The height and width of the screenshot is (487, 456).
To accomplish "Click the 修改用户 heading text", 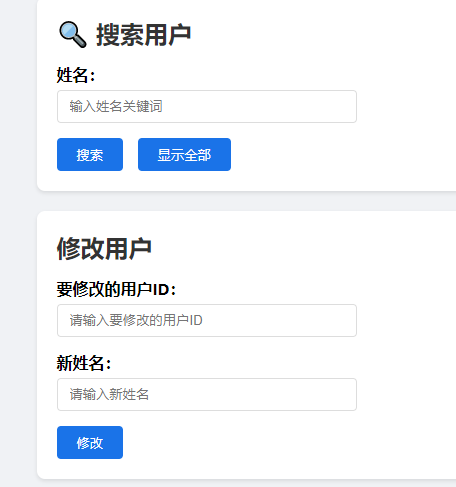I will [104, 249].
